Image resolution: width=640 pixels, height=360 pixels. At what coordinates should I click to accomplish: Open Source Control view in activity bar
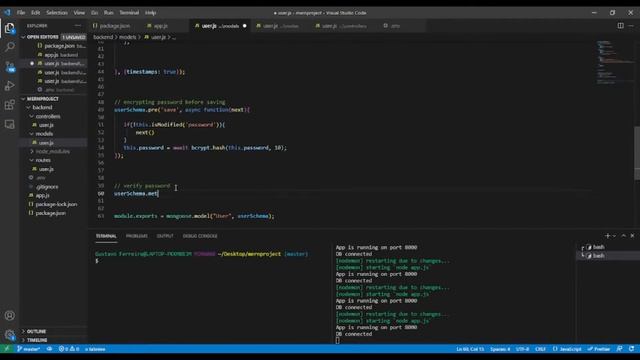tap(9, 67)
